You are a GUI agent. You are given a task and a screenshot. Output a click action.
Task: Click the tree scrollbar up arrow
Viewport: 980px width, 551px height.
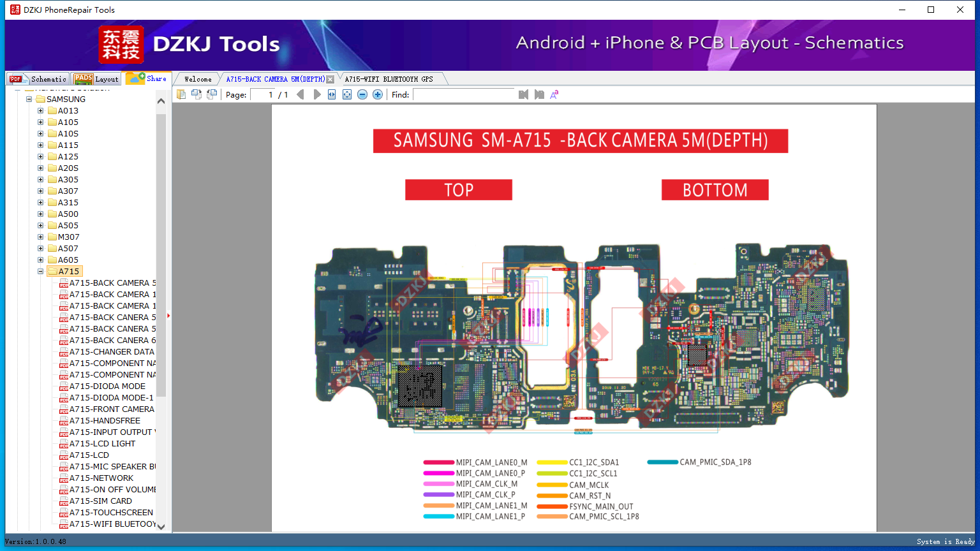pos(161,101)
